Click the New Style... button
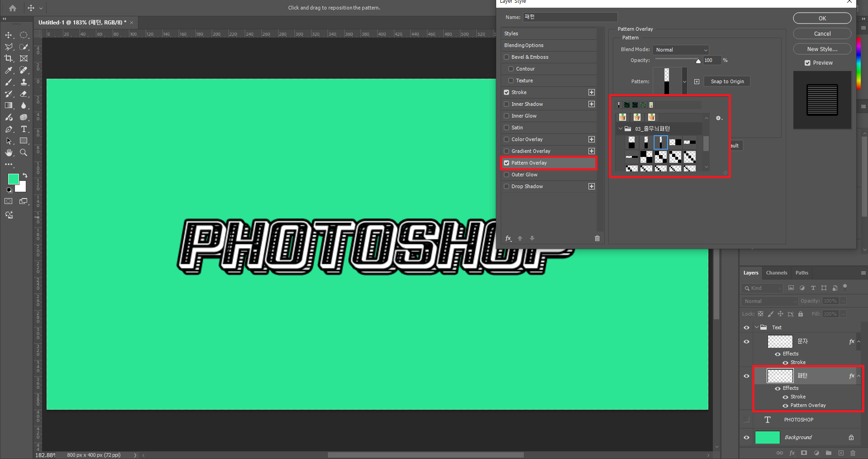868x459 pixels. [x=822, y=49]
